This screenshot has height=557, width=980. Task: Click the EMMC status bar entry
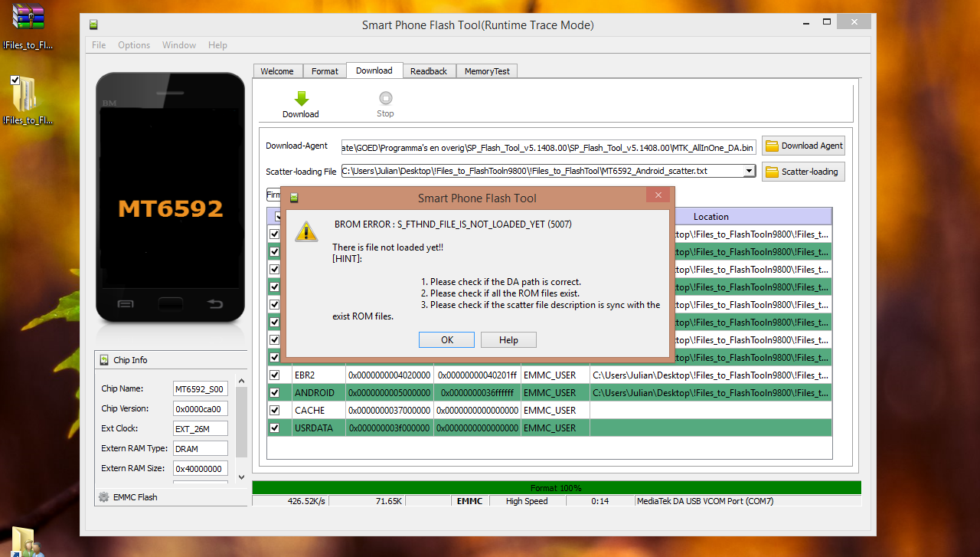[469, 501]
